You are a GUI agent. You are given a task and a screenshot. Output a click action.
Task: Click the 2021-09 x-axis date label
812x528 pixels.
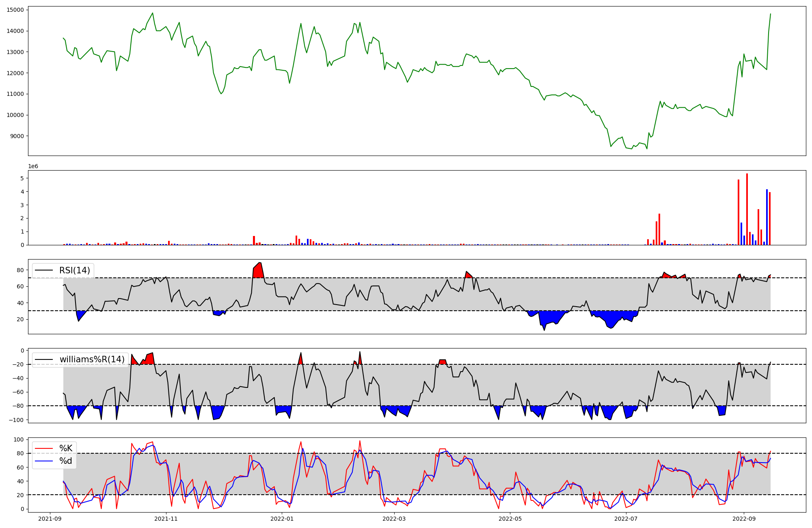50,519
